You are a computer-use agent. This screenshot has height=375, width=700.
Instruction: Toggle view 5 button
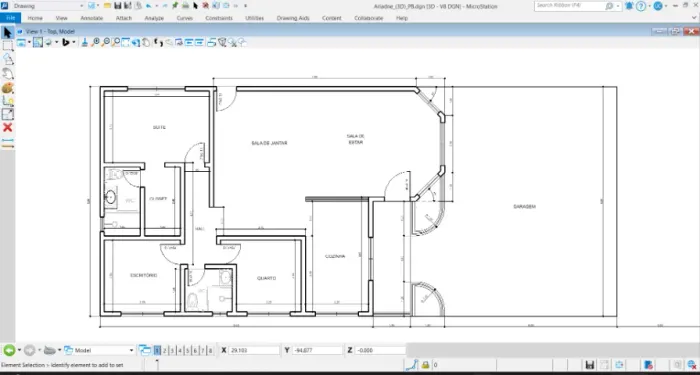click(188, 350)
